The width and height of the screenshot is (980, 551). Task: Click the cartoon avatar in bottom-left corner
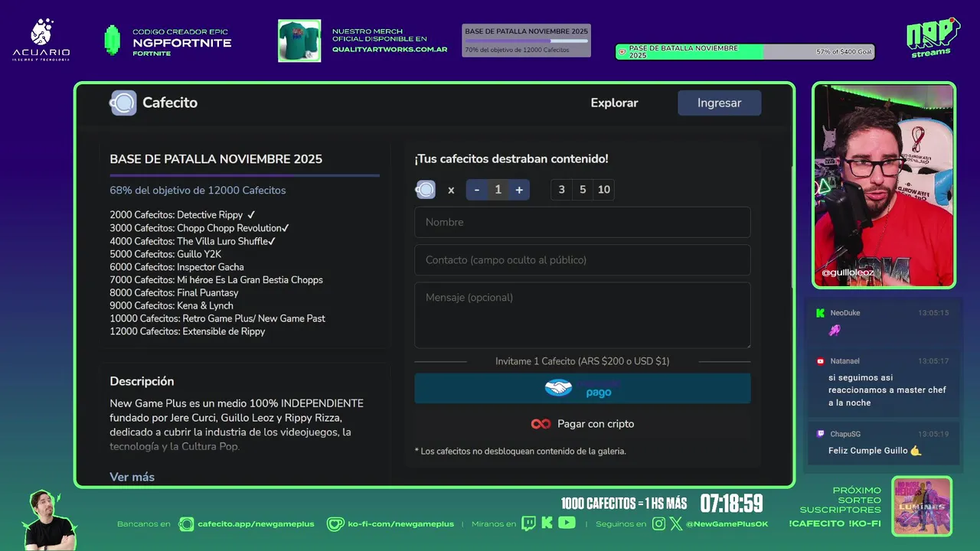click(50, 520)
